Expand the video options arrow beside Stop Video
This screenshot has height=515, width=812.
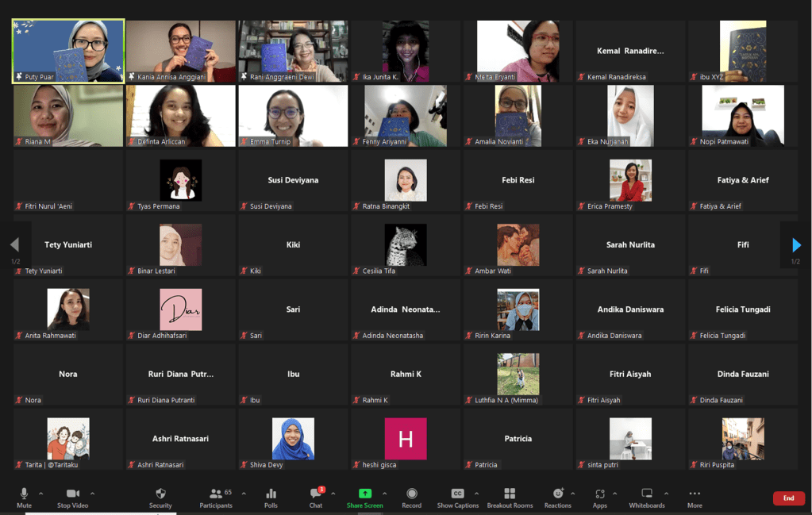point(92,494)
